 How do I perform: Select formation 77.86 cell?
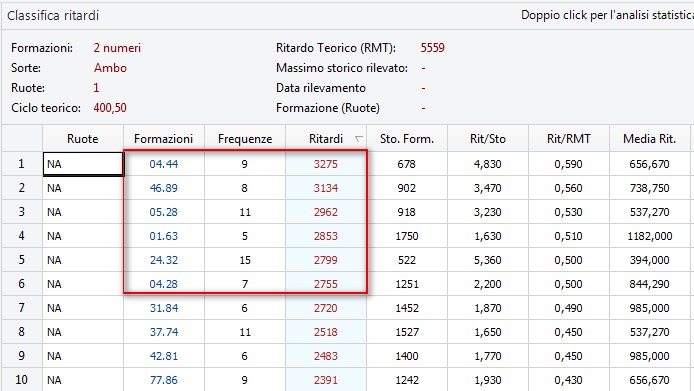[164, 379]
